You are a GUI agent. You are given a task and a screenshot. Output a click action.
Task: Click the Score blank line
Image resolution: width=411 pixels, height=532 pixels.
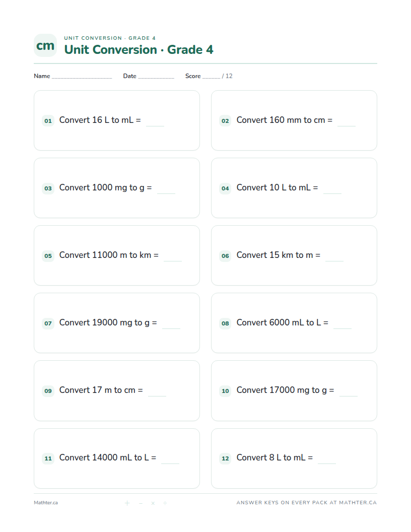[x=211, y=78]
